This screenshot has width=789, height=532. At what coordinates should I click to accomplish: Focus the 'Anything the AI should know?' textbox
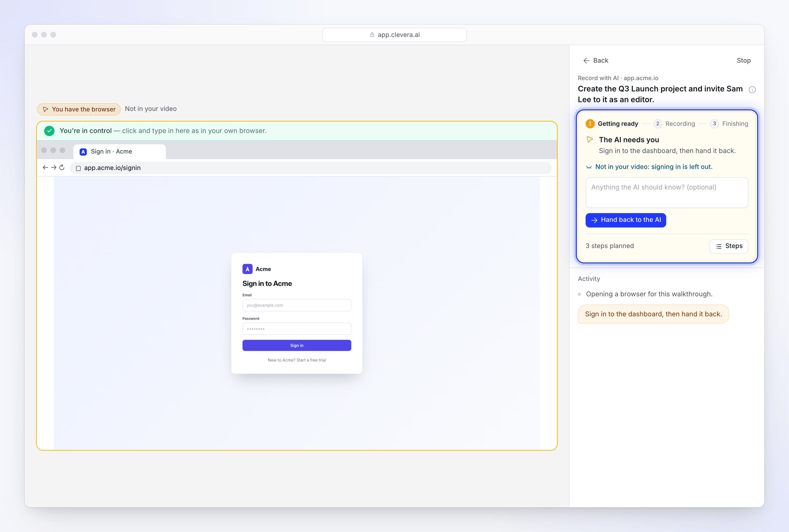point(666,192)
